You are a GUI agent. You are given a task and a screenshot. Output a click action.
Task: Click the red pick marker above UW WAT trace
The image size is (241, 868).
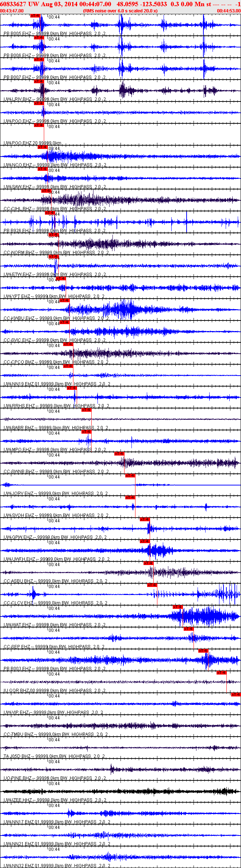coord(178,607)
